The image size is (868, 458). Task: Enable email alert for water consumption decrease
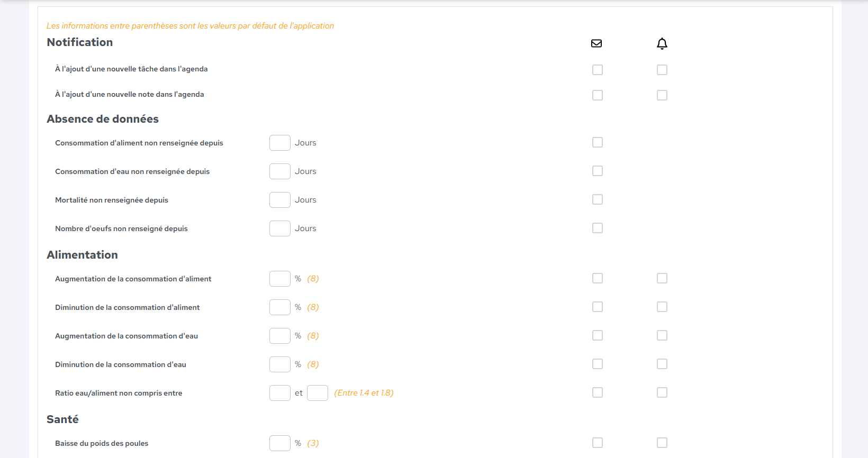click(598, 364)
